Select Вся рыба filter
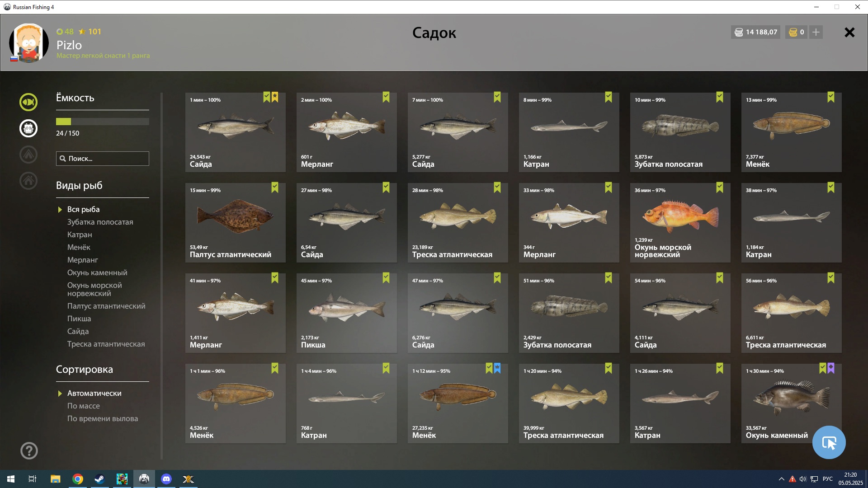 tap(84, 209)
